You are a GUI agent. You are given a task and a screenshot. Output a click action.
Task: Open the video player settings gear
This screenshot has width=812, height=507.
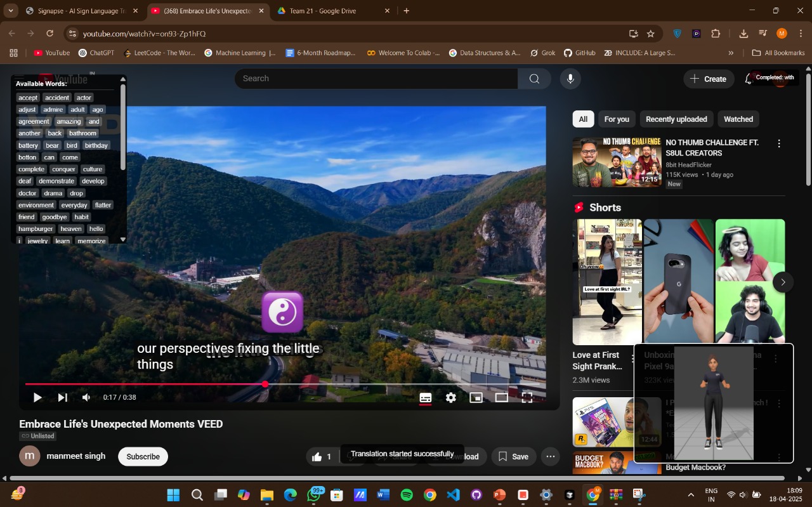point(450,398)
